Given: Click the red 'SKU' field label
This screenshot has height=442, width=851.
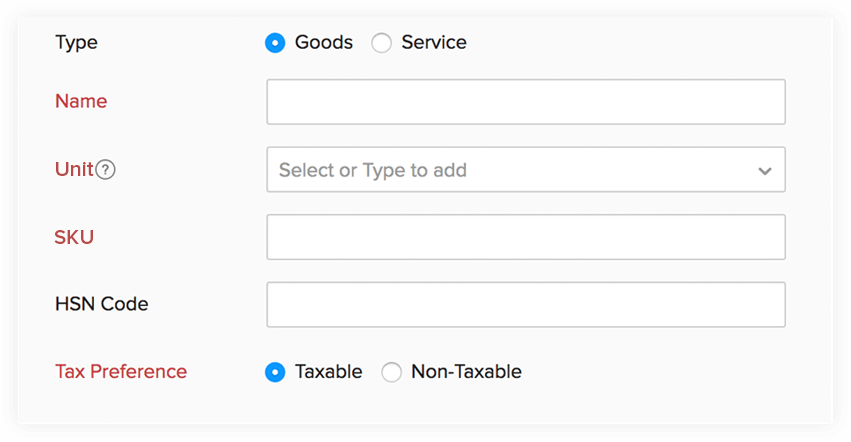Looking at the screenshot, I should tap(75, 237).
